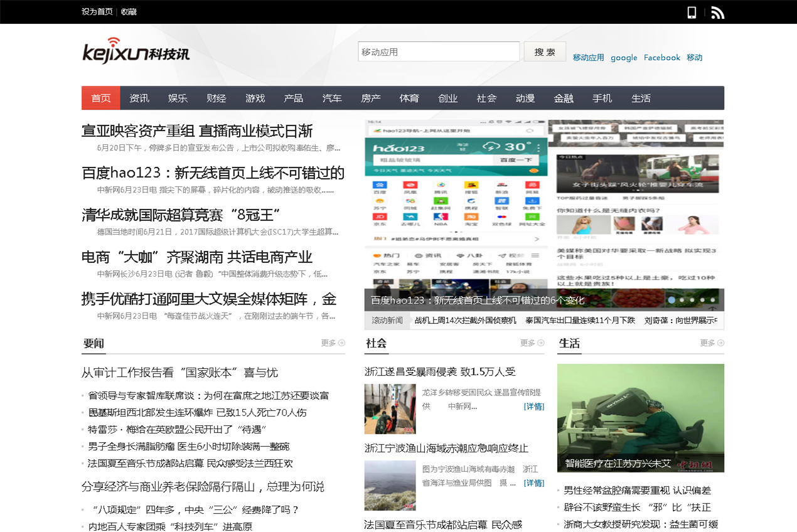Open 浙江遂昌受暴雨侵袭 headline

(440, 372)
